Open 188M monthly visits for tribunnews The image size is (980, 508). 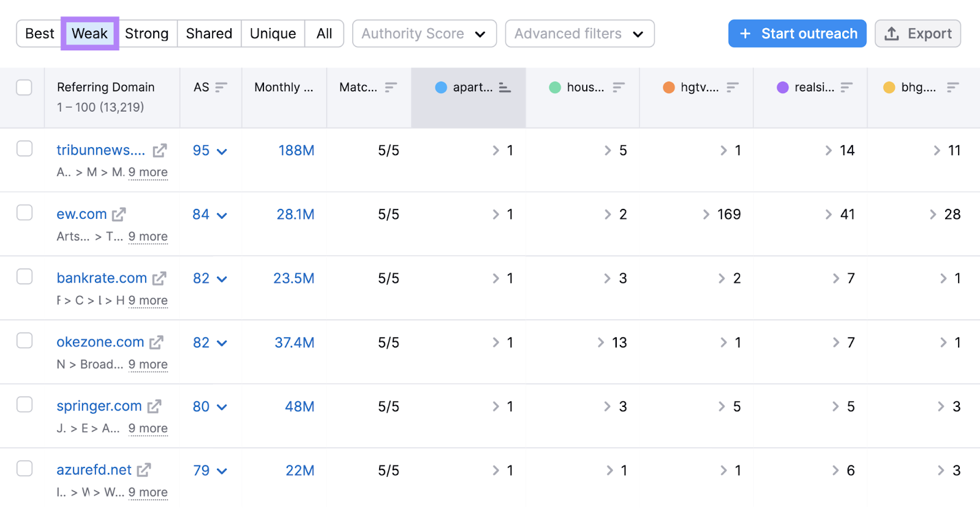click(296, 150)
